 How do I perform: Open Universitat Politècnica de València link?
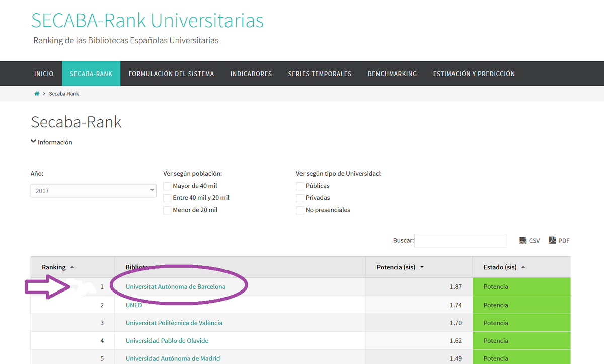click(x=174, y=323)
